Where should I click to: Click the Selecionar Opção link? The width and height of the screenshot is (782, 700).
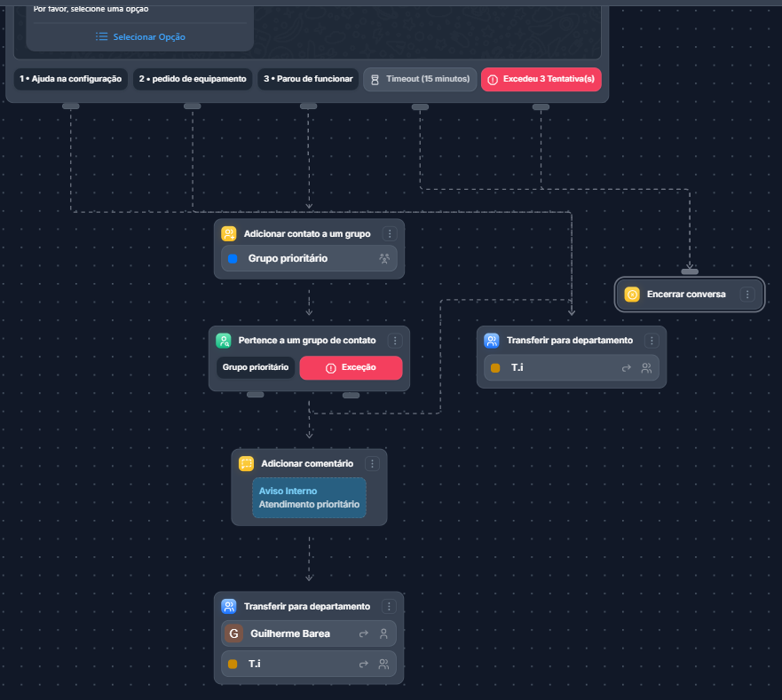[x=149, y=37]
